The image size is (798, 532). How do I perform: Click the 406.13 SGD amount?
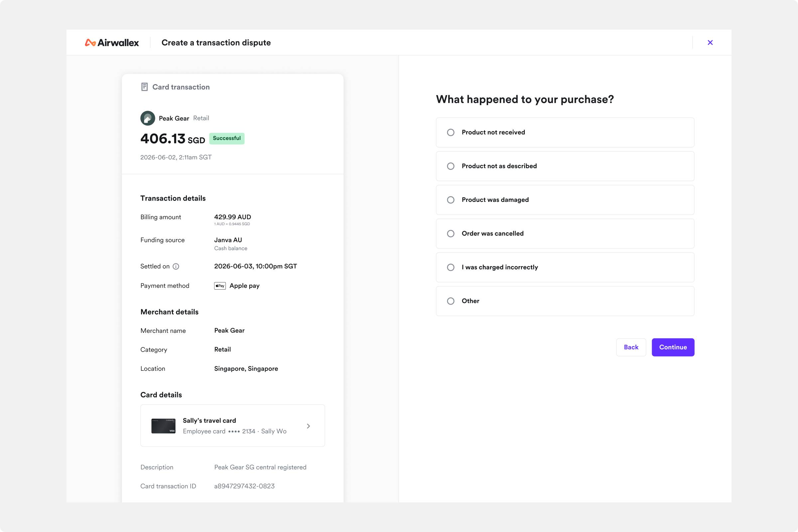(x=173, y=139)
